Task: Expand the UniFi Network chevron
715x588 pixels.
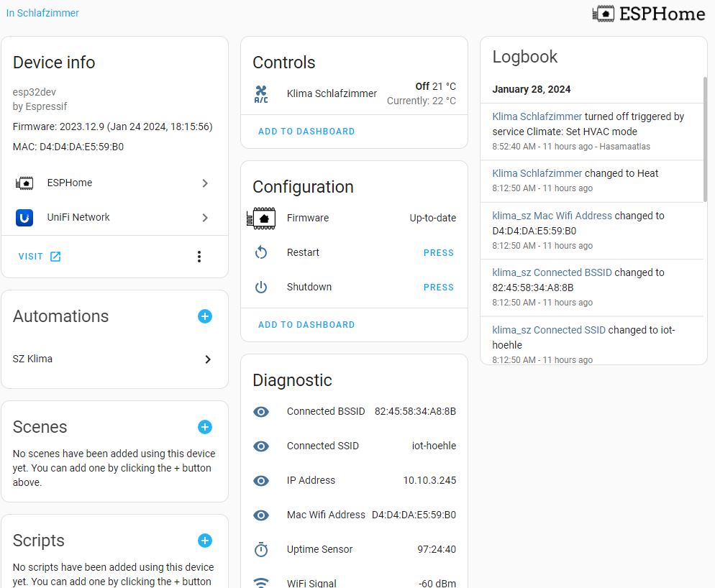Action: click(205, 218)
